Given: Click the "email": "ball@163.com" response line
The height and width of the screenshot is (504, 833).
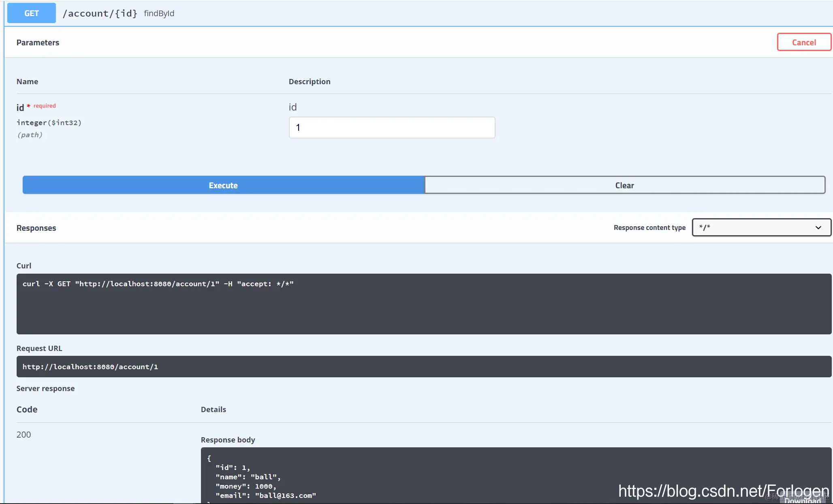Looking at the screenshot, I should [x=266, y=495].
